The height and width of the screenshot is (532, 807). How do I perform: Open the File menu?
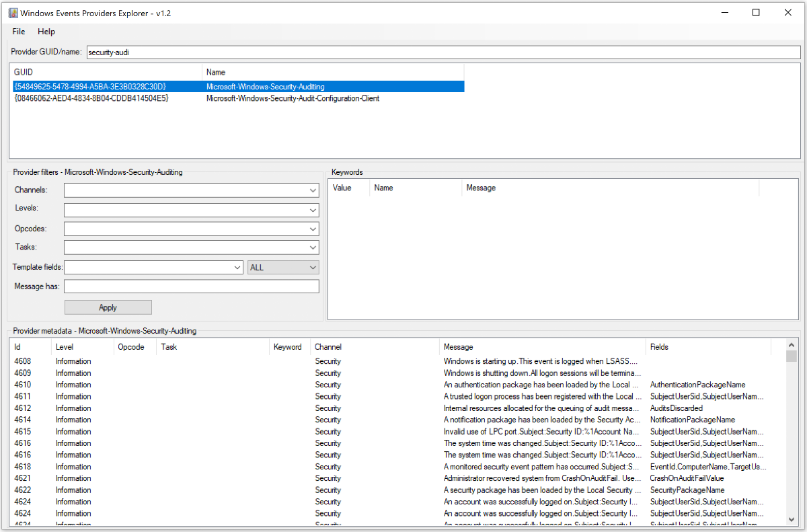tap(19, 32)
